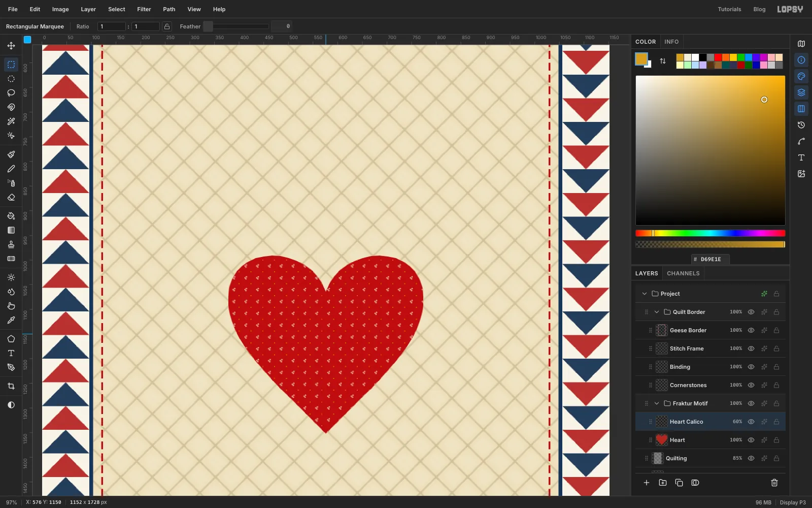Switch to the Channels tab
This screenshot has height=508, width=812.
683,273
